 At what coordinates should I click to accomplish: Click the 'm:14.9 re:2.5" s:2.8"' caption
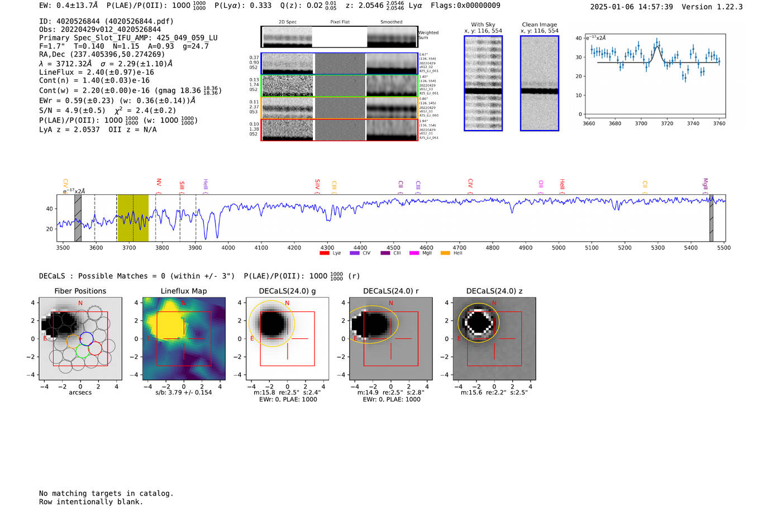pos(391,392)
